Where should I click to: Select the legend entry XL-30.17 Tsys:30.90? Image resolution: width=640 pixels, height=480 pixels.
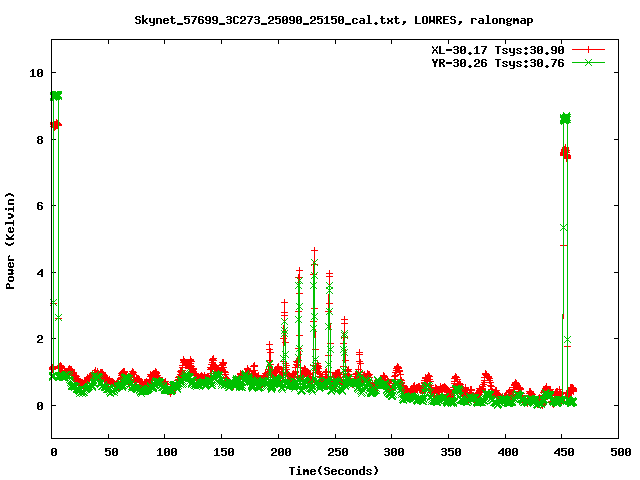click(498, 50)
